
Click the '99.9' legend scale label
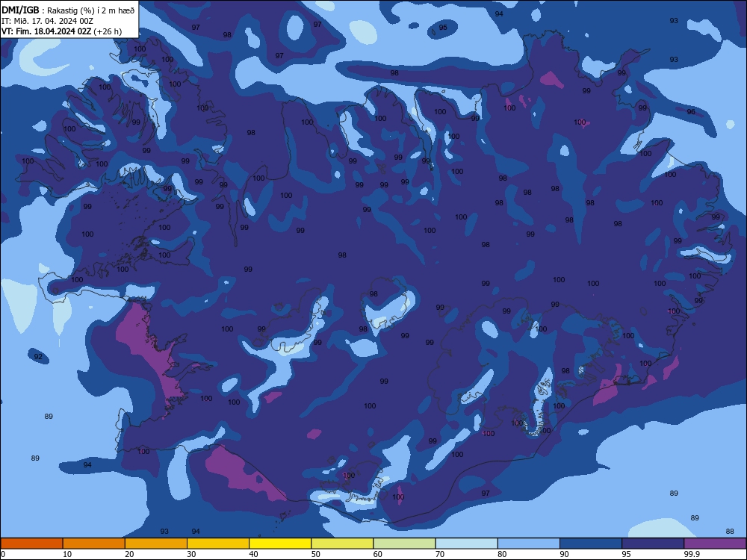click(x=692, y=554)
